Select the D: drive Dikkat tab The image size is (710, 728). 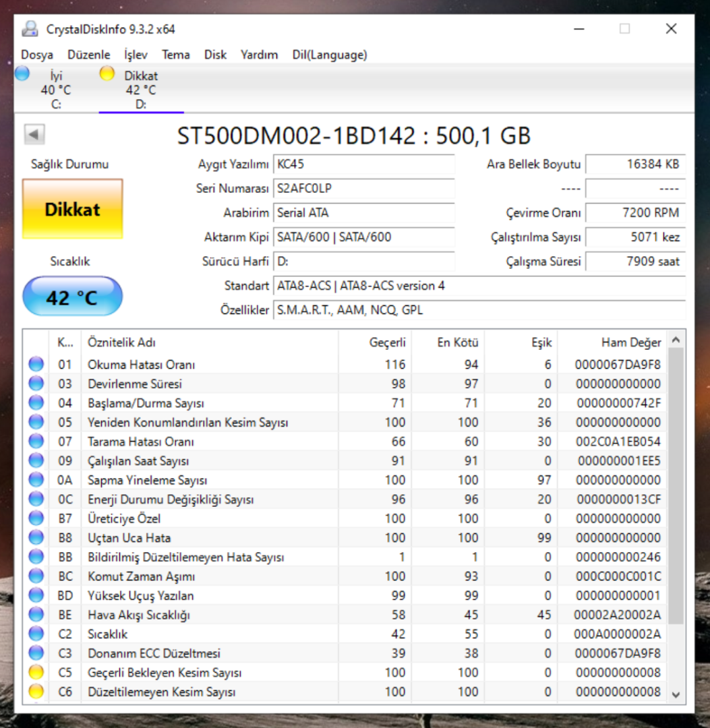pyautogui.click(x=141, y=89)
